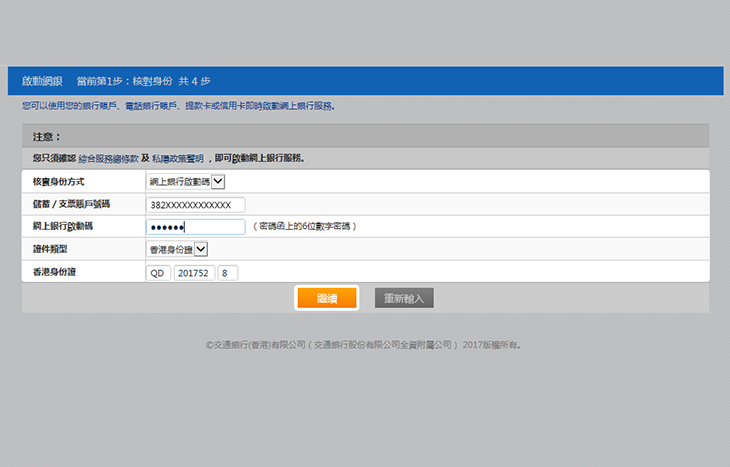Click the 密碼函上的6位數字密碼 hint text
This screenshot has height=467, width=730.
[x=304, y=227]
